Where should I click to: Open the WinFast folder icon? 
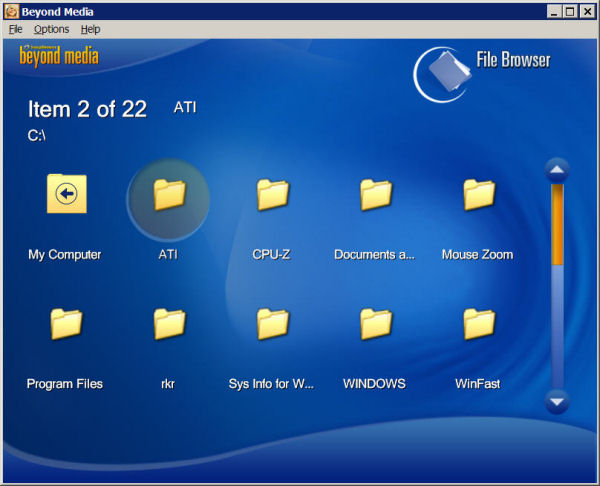[479, 324]
